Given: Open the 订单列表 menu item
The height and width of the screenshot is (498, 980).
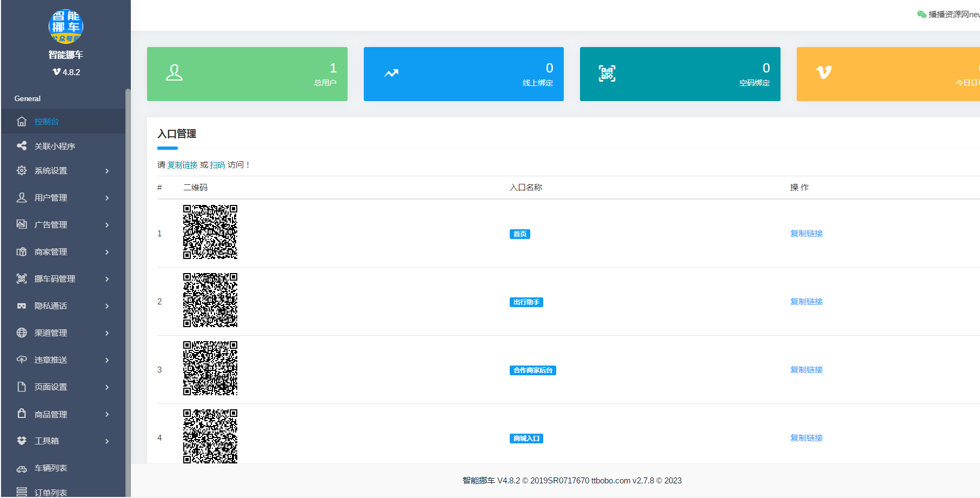Looking at the screenshot, I should (x=63, y=491).
